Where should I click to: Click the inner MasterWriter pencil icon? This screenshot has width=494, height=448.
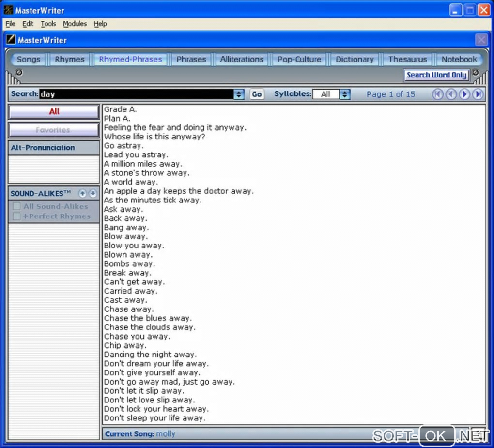pos(11,40)
